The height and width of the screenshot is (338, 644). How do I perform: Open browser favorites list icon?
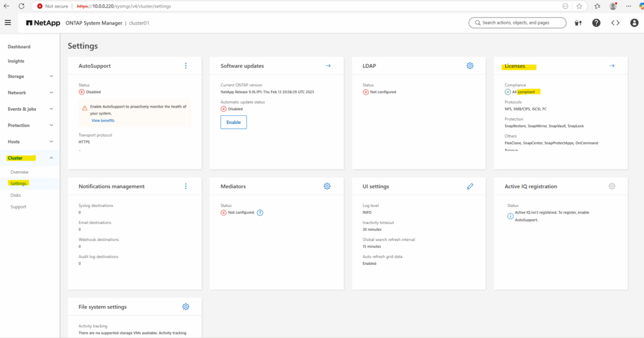(x=597, y=6)
